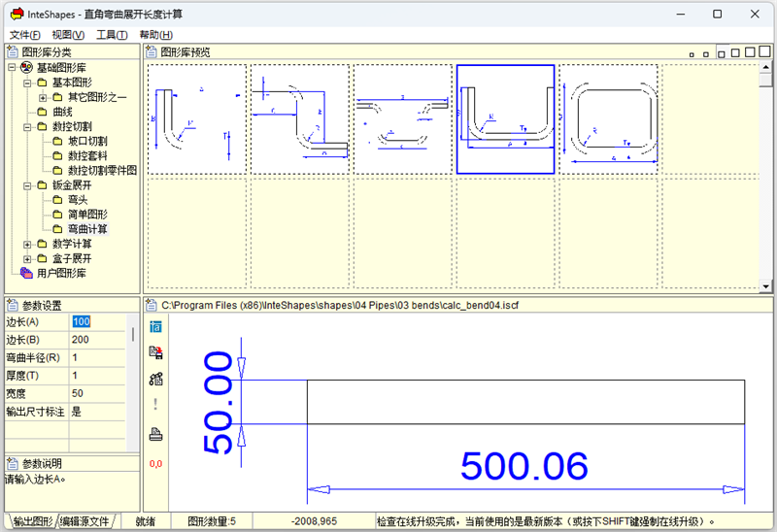The width and height of the screenshot is (777, 532).
Task: Click the 边长(B) value field showing 200
Action: coord(97,340)
